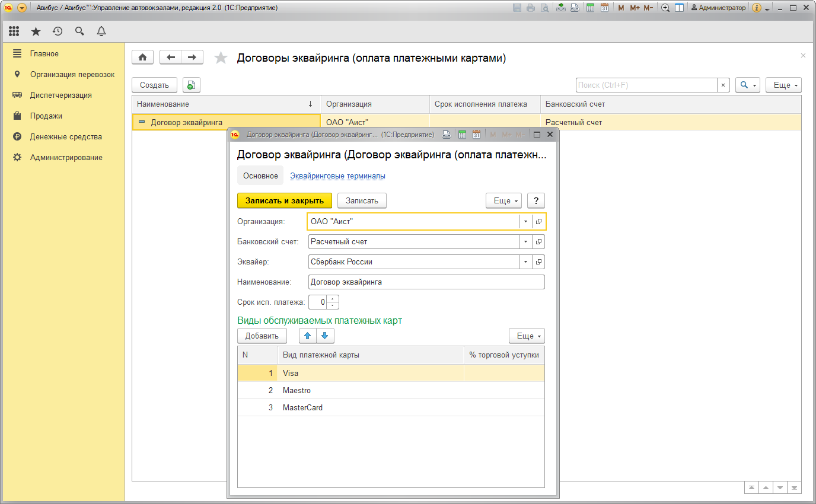
Task: Click the Записать и закрыть button
Action: (285, 201)
